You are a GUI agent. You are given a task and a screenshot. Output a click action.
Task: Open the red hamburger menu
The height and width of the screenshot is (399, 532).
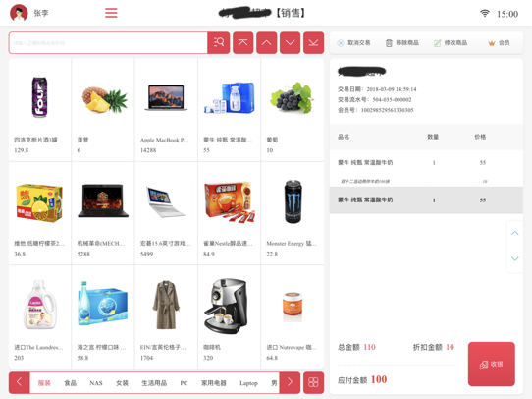point(111,13)
